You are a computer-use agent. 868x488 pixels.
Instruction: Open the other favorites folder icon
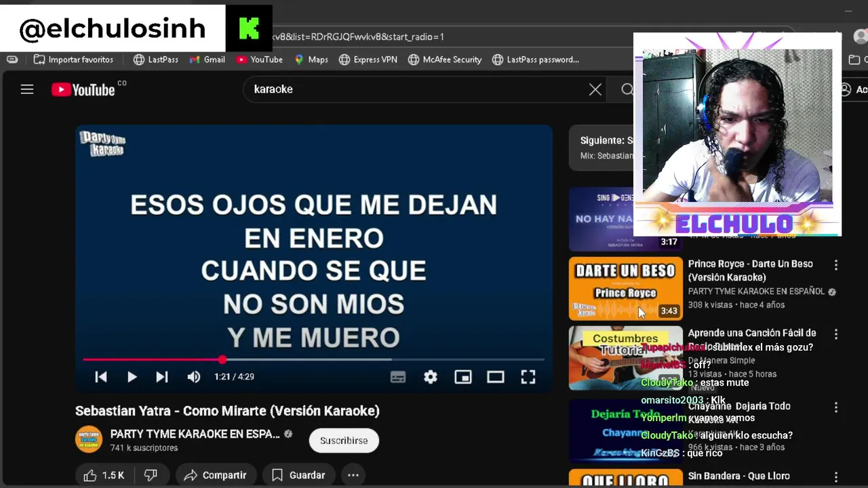854,60
